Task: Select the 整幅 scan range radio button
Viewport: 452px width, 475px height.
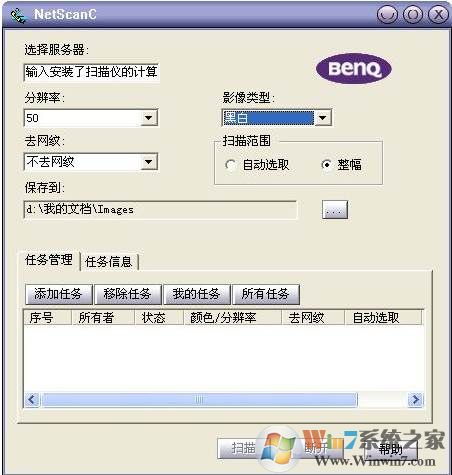Action: point(327,165)
